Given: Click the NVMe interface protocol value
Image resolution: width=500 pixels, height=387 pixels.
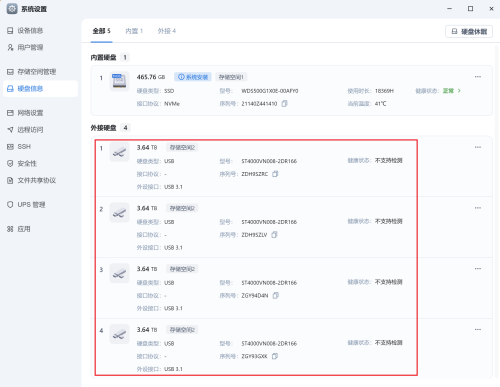Looking at the screenshot, I should 172,104.
